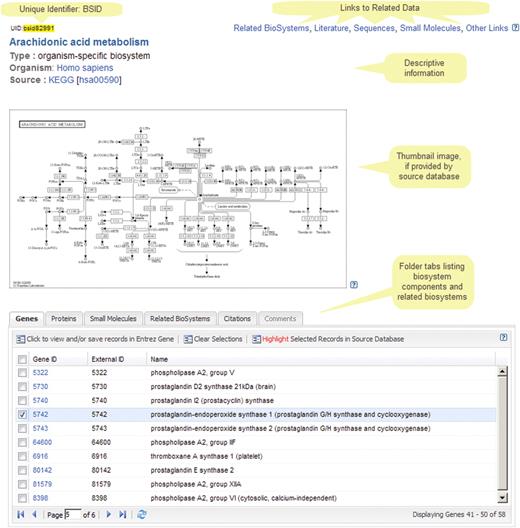Click the Clear Selections icon
The image size is (520, 528).
pyautogui.click(x=188, y=339)
